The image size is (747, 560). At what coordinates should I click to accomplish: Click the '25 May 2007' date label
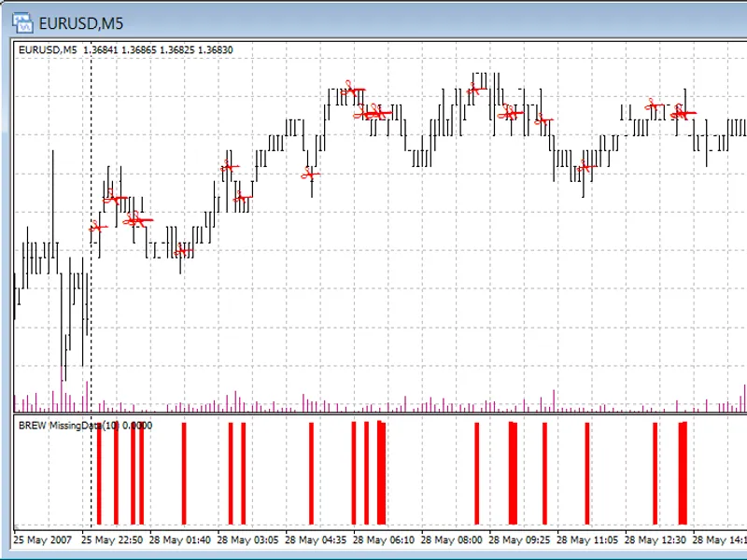tap(43, 540)
